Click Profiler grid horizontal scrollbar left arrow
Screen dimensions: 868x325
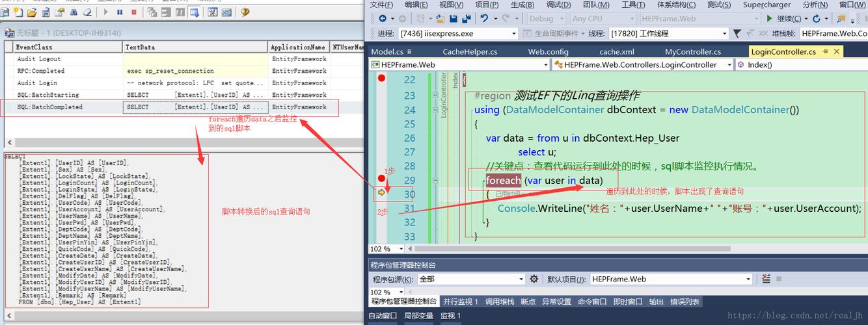coord(9,142)
